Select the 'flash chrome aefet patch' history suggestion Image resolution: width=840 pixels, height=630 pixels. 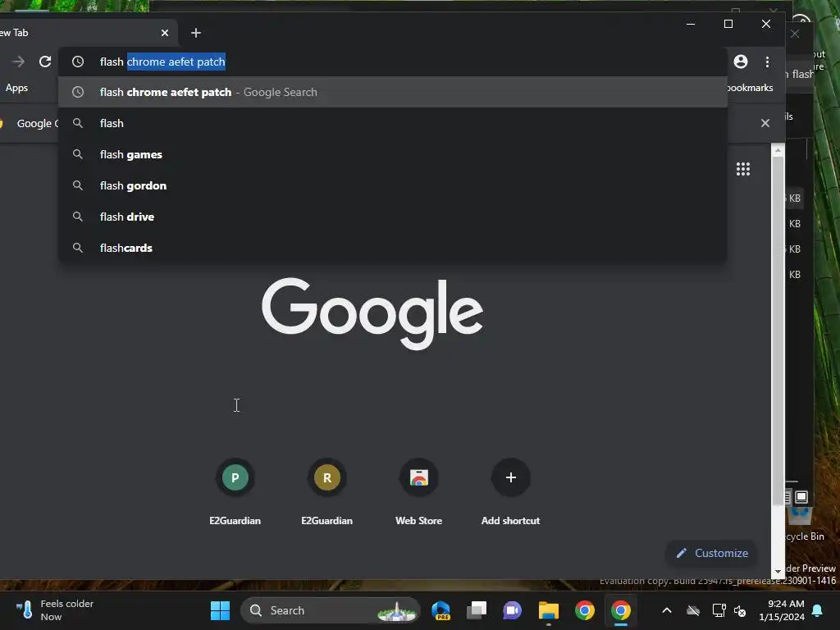(393, 92)
